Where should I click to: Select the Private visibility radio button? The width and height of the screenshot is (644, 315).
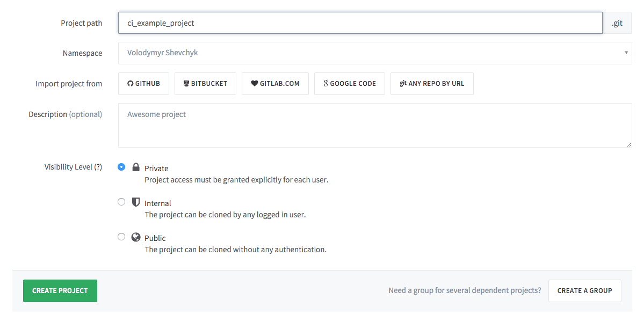pyautogui.click(x=121, y=167)
